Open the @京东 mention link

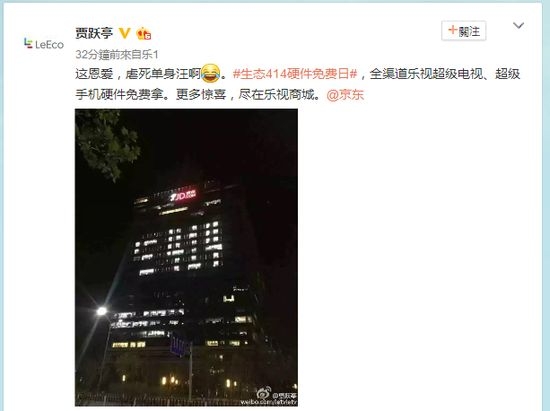click(345, 95)
